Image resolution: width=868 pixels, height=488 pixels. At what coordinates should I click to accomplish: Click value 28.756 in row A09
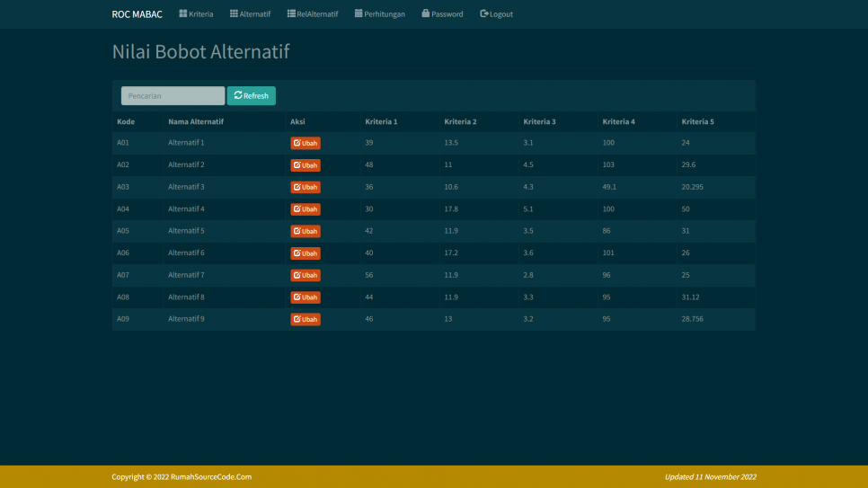[692, 319]
